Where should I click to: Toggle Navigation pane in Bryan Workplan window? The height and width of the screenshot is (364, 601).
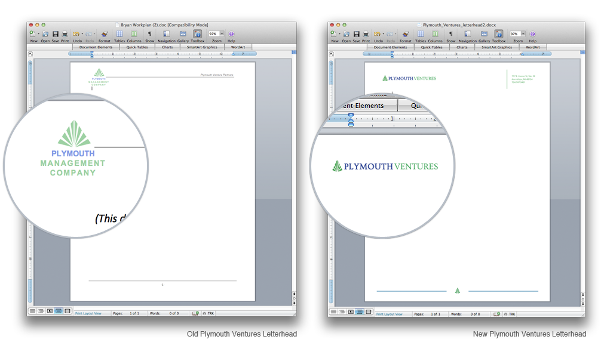click(166, 34)
